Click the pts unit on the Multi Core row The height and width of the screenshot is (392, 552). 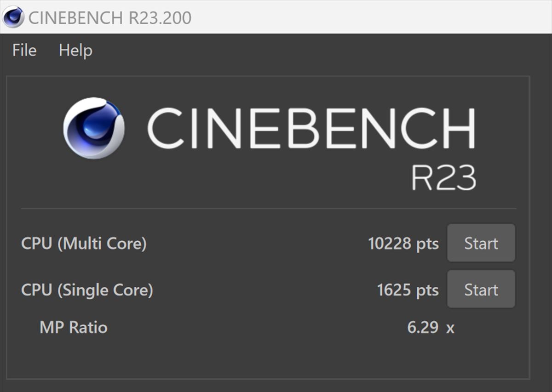[427, 244]
